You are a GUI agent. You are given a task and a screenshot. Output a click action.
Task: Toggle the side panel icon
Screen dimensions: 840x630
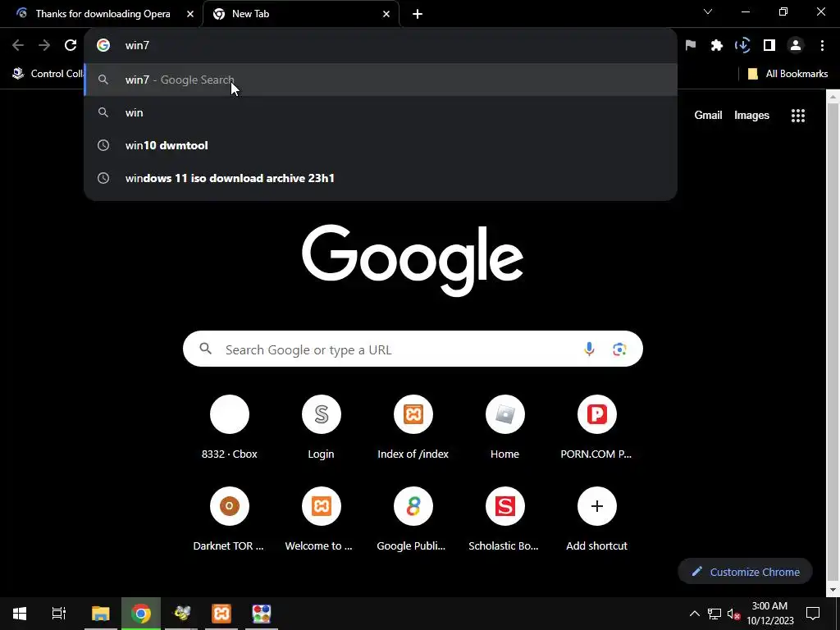[x=769, y=46]
